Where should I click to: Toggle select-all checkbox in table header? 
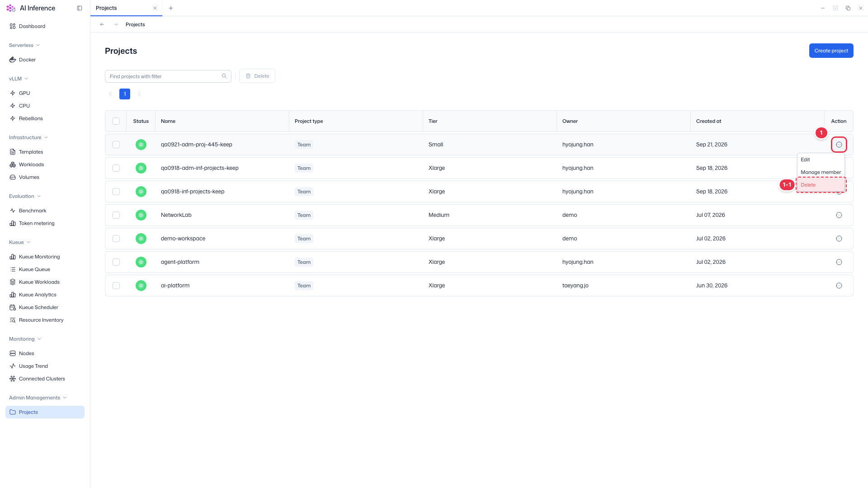pyautogui.click(x=116, y=121)
